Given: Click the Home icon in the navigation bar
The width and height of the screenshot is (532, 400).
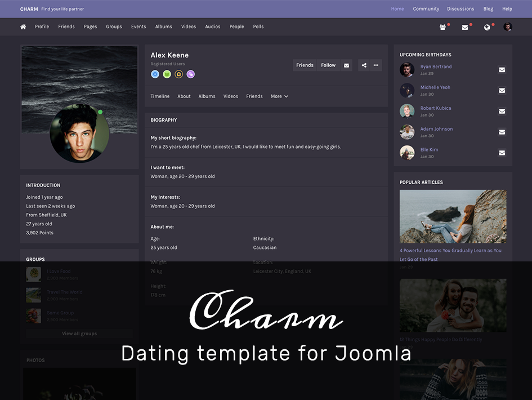Looking at the screenshot, I should 23,26.
